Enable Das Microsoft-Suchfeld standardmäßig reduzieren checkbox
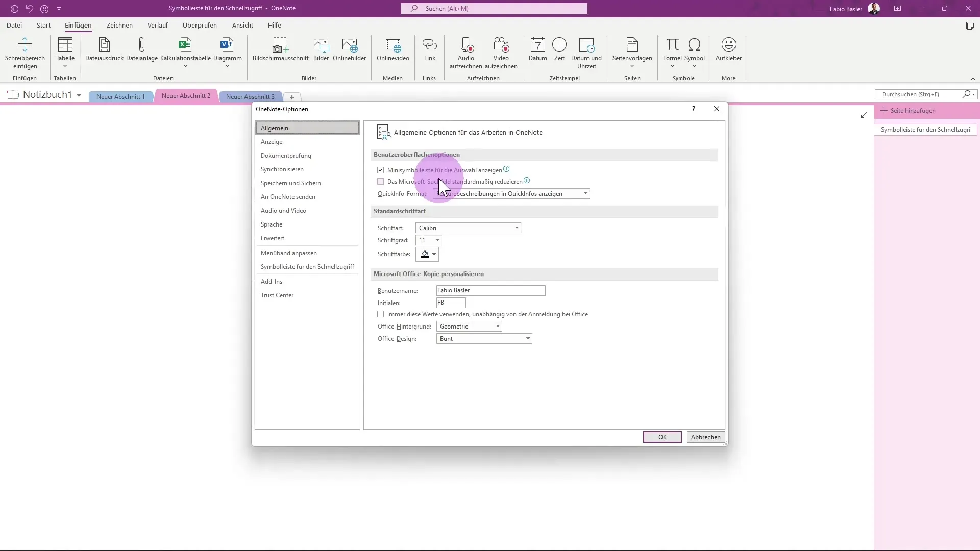980x551 pixels. tap(380, 181)
